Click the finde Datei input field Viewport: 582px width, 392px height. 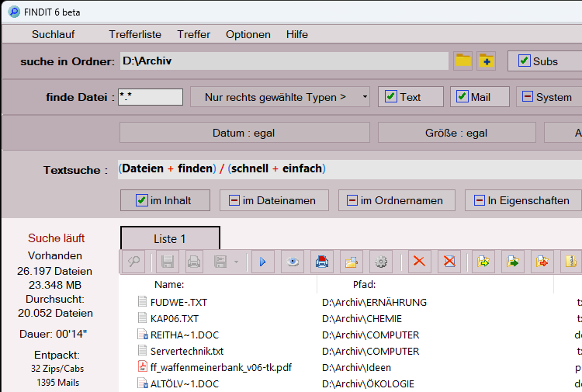[151, 97]
